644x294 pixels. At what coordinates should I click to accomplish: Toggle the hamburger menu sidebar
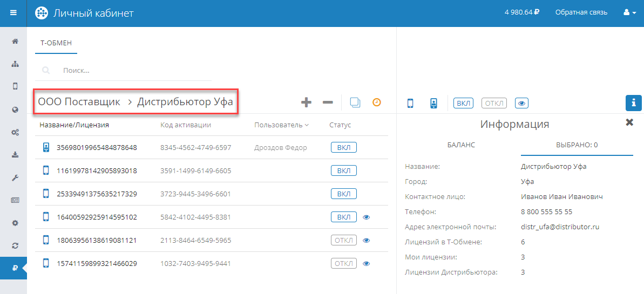pos(13,13)
